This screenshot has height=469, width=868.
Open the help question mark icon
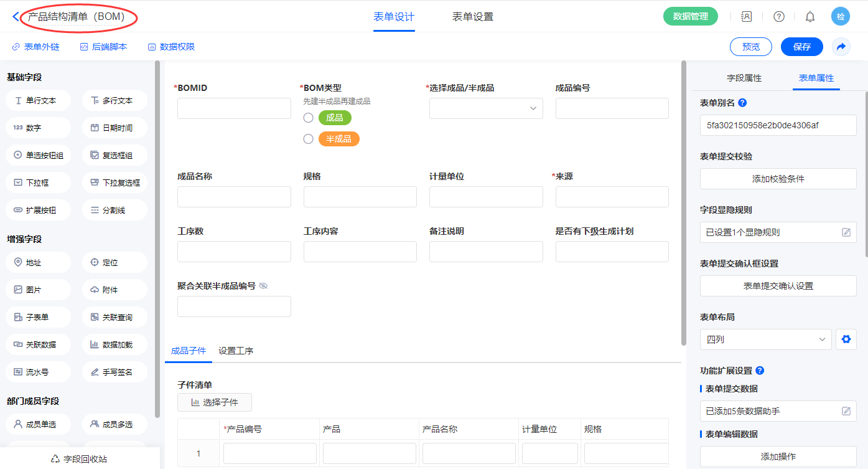778,17
